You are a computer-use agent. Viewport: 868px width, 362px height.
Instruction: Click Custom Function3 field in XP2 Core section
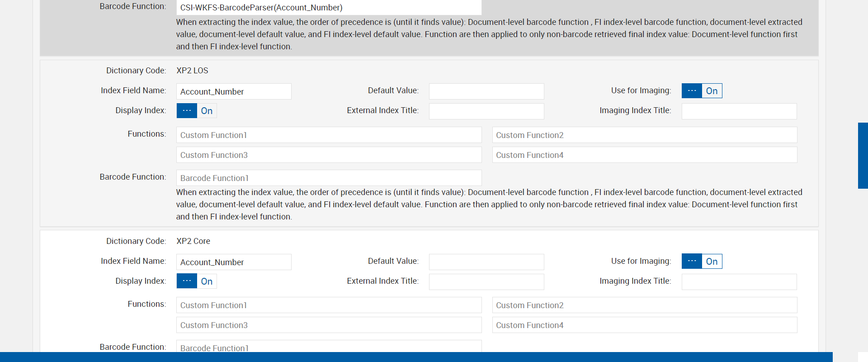329,325
